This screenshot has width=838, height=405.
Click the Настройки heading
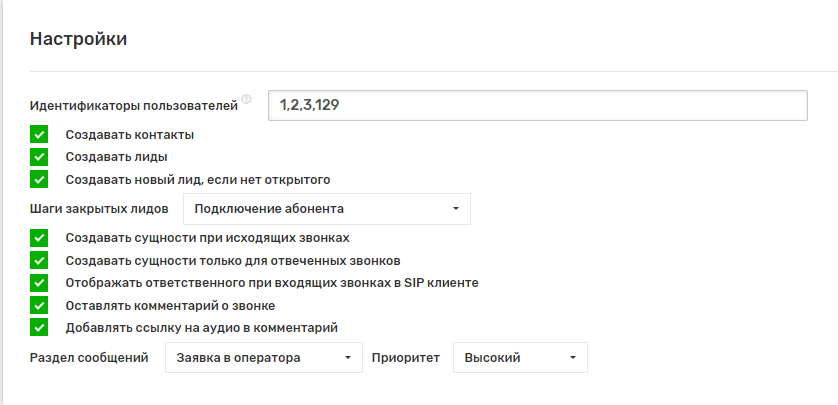click(78, 40)
